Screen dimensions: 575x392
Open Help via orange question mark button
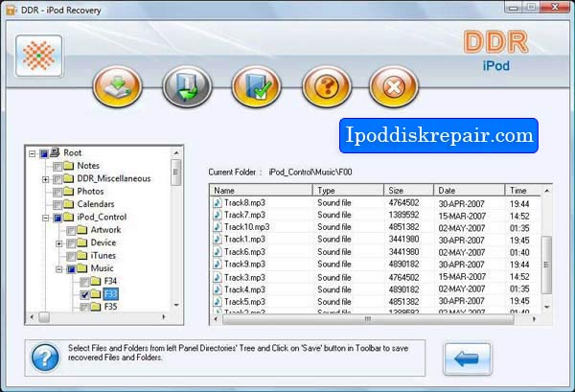[x=327, y=87]
